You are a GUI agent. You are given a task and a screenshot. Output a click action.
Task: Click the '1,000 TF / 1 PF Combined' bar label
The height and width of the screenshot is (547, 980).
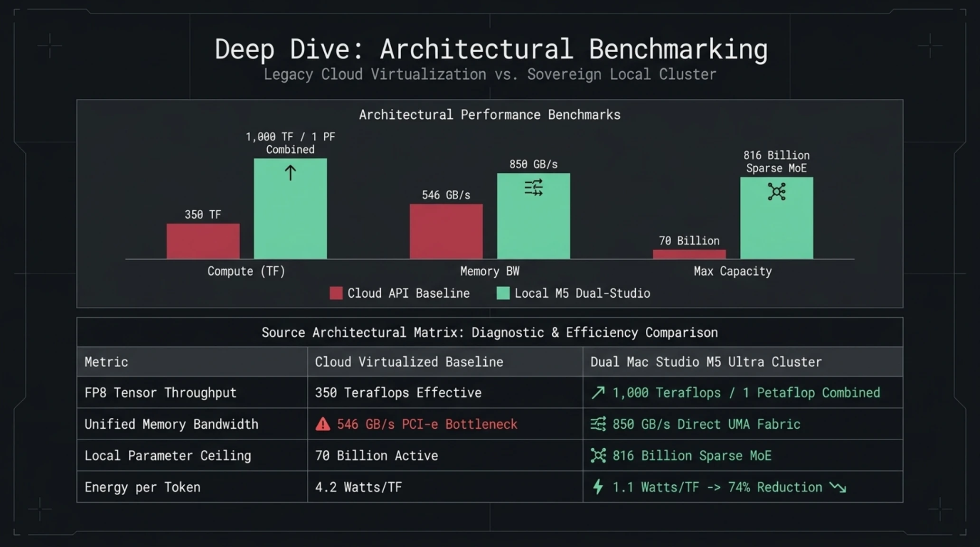click(290, 143)
